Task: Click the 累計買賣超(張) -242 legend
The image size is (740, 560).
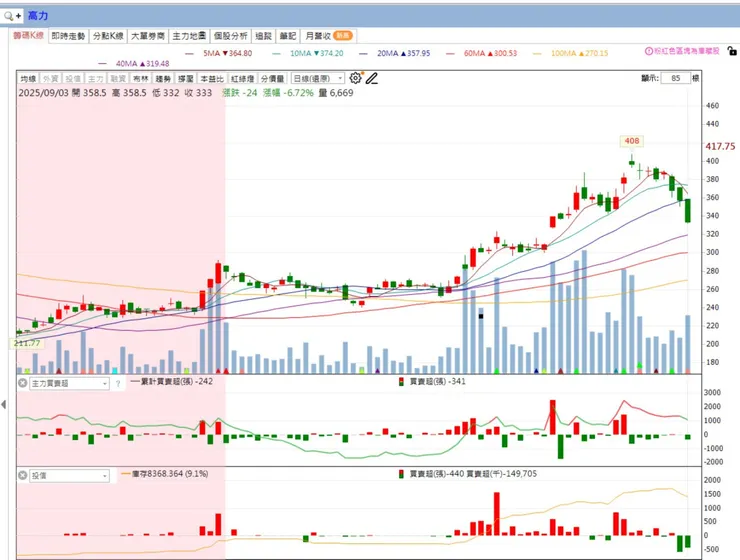Action: [x=171, y=381]
